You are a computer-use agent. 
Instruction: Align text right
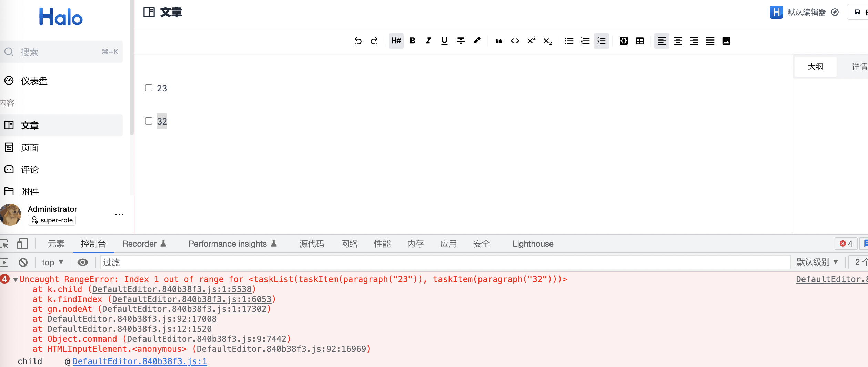pos(694,41)
